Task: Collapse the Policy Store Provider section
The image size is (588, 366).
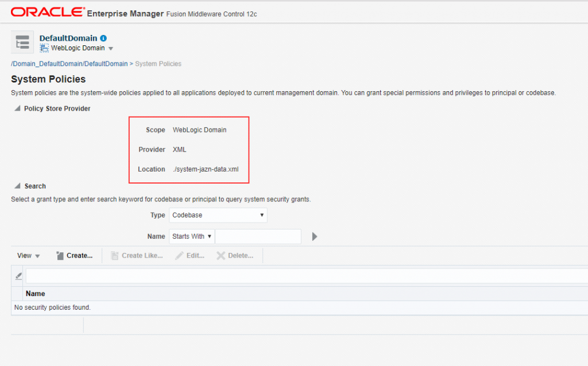Action: pyautogui.click(x=17, y=108)
